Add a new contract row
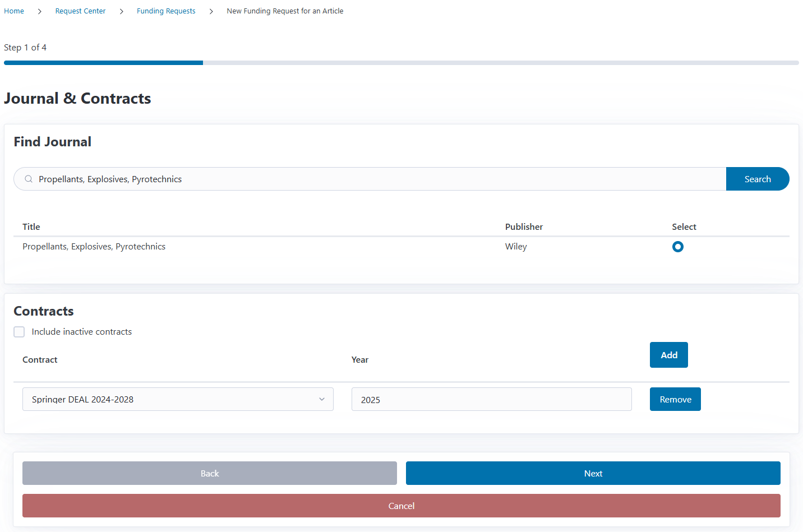This screenshot has width=803, height=532. click(668, 355)
